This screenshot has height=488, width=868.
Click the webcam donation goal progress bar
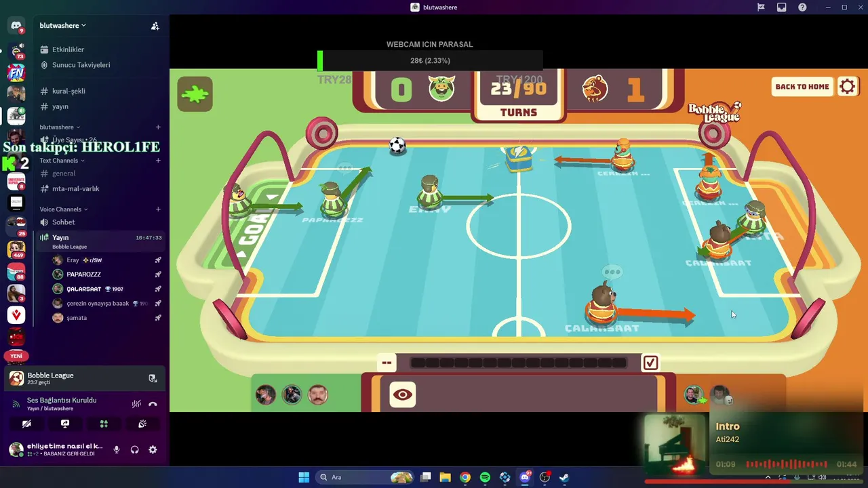coord(430,61)
